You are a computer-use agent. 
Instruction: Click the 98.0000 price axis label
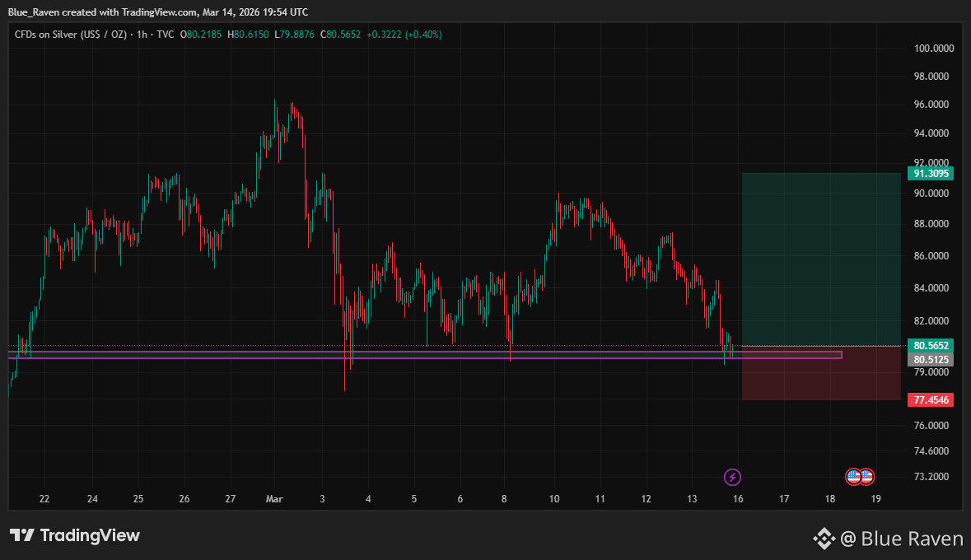pyautogui.click(x=931, y=77)
